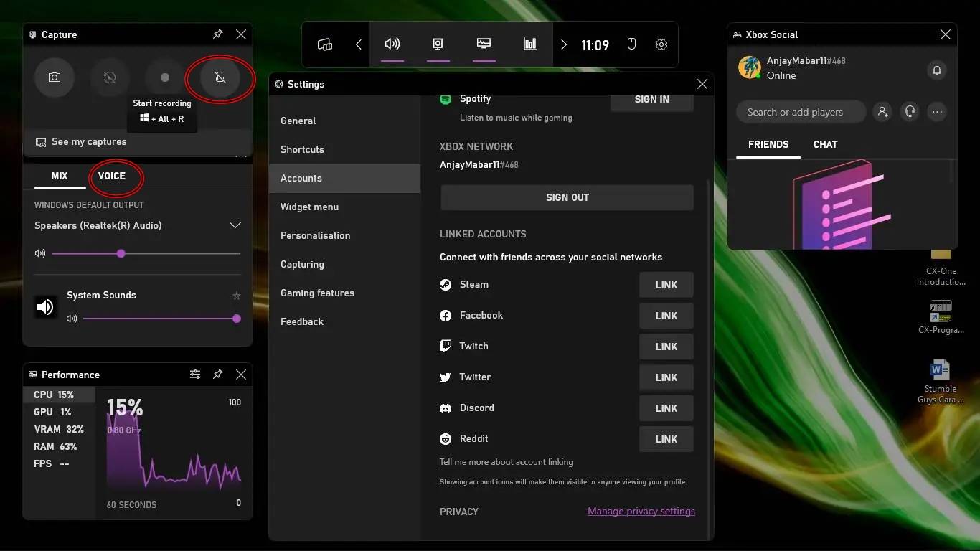Select CX-Progra desktop shortcut
Viewport: 980px width, 551px height.
pos(941,318)
